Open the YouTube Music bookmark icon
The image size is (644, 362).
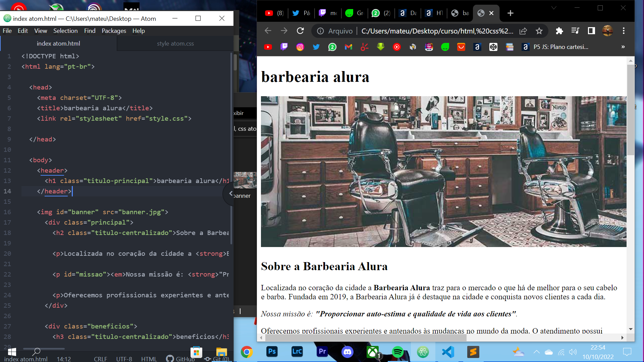point(397,47)
